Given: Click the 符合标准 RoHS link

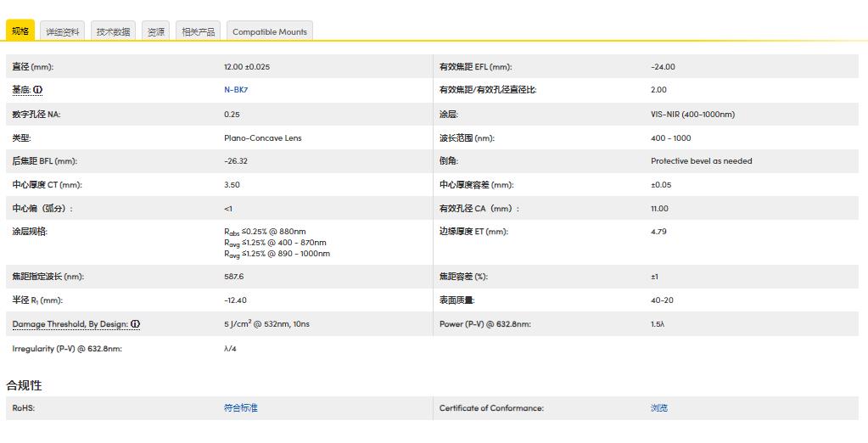Looking at the screenshot, I should [x=241, y=407].
